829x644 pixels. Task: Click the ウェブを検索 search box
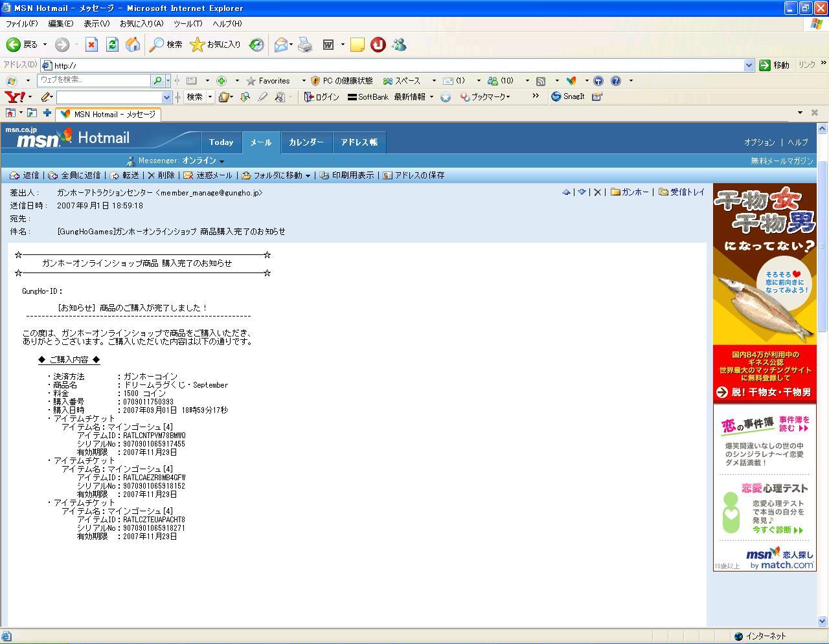[94, 81]
